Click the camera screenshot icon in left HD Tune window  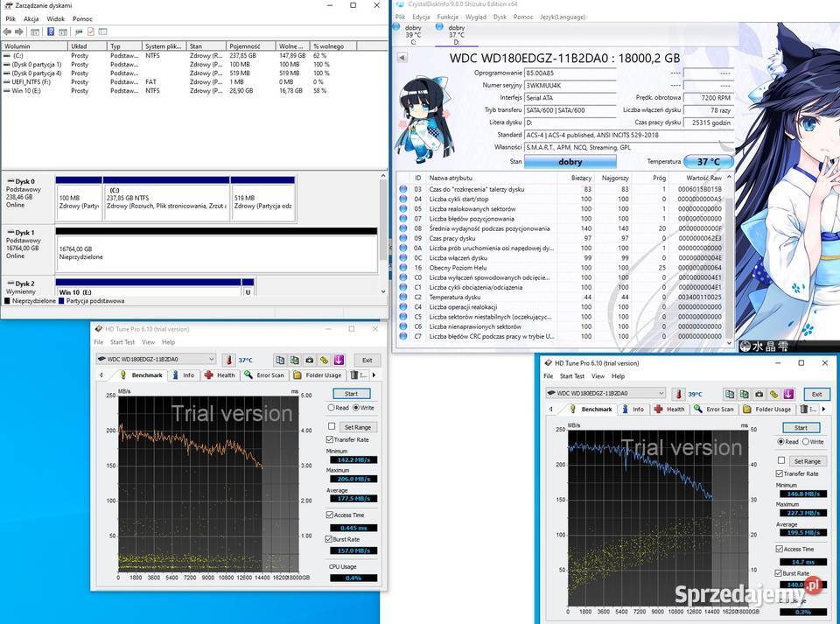[309, 360]
